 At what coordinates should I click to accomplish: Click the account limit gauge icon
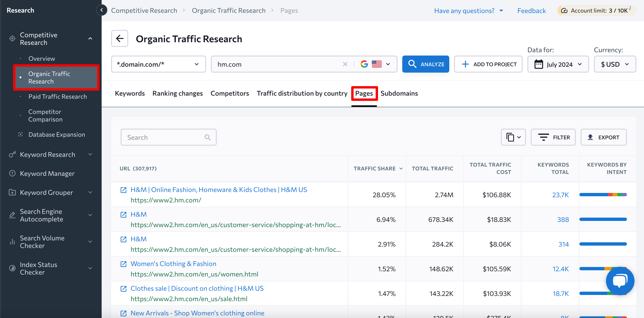pyautogui.click(x=564, y=10)
